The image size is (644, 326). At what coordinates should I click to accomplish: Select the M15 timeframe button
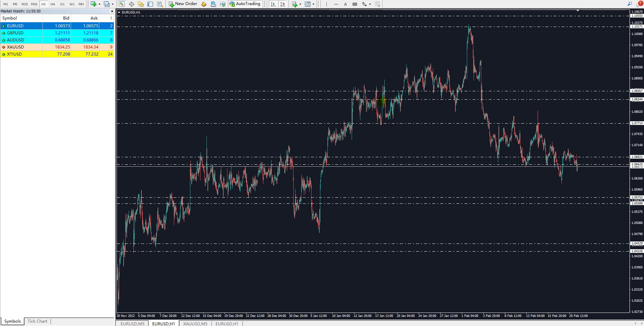pos(25,4)
